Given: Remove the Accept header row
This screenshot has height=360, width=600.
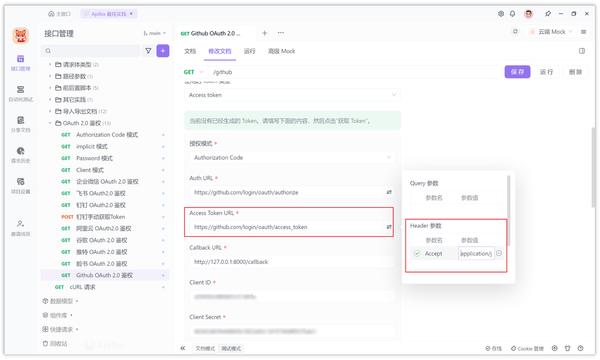Looking at the screenshot, I should pos(499,253).
